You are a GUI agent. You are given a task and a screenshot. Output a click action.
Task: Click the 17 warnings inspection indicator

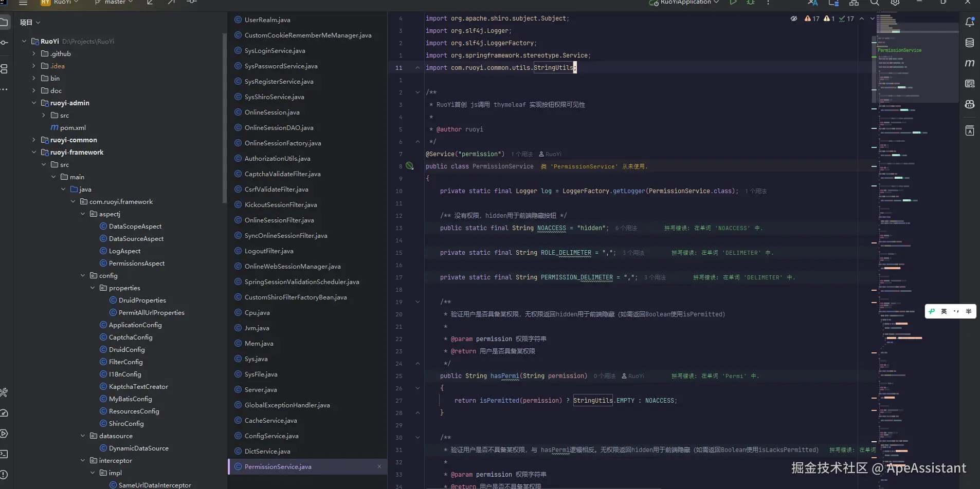click(812, 18)
